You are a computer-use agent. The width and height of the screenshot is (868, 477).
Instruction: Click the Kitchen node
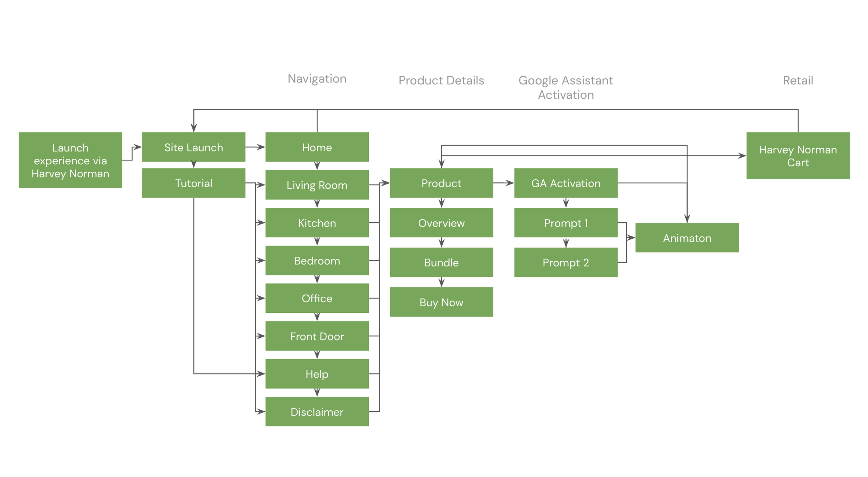click(x=317, y=223)
